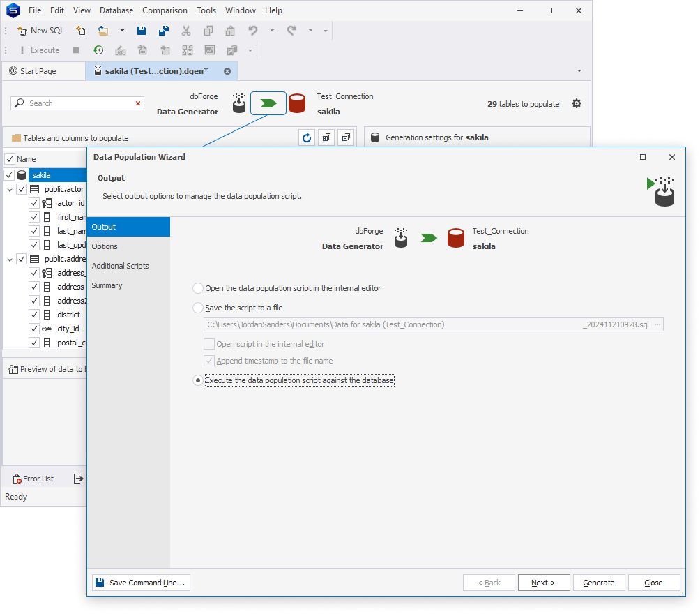
Task: Open generation settings gear icon
Action: pyautogui.click(x=577, y=104)
